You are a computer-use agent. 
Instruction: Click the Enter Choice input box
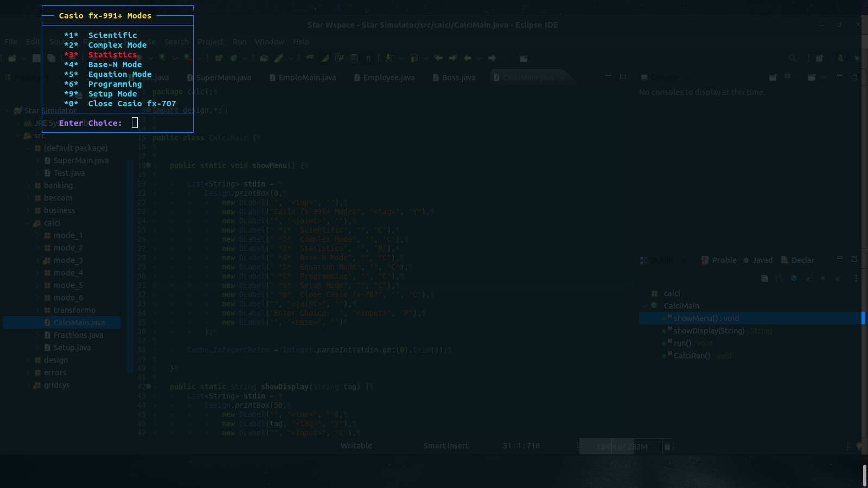pyautogui.click(x=135, y=123)
